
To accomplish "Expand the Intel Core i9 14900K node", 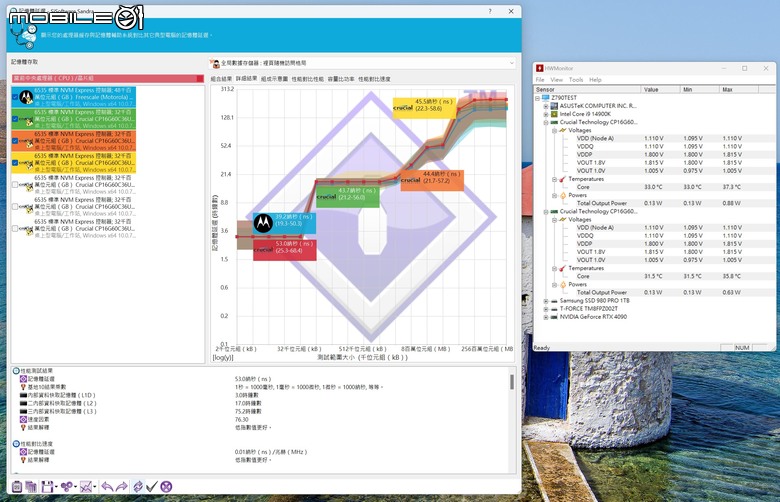I will [x=546, y=114].
